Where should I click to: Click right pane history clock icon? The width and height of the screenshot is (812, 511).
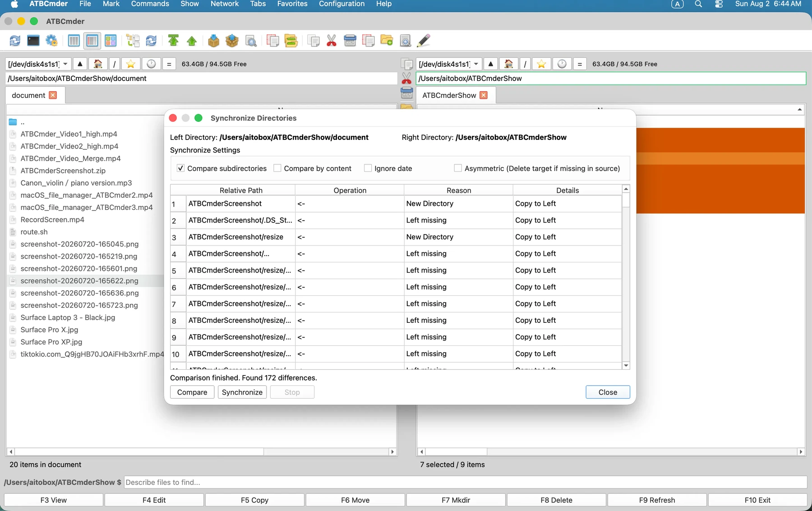pos(562,64)
